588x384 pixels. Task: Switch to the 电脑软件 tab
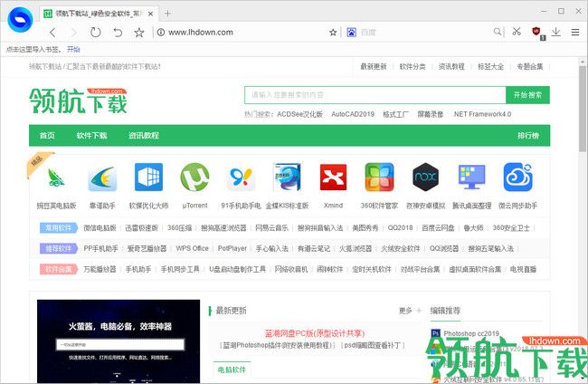click(232, 370)
